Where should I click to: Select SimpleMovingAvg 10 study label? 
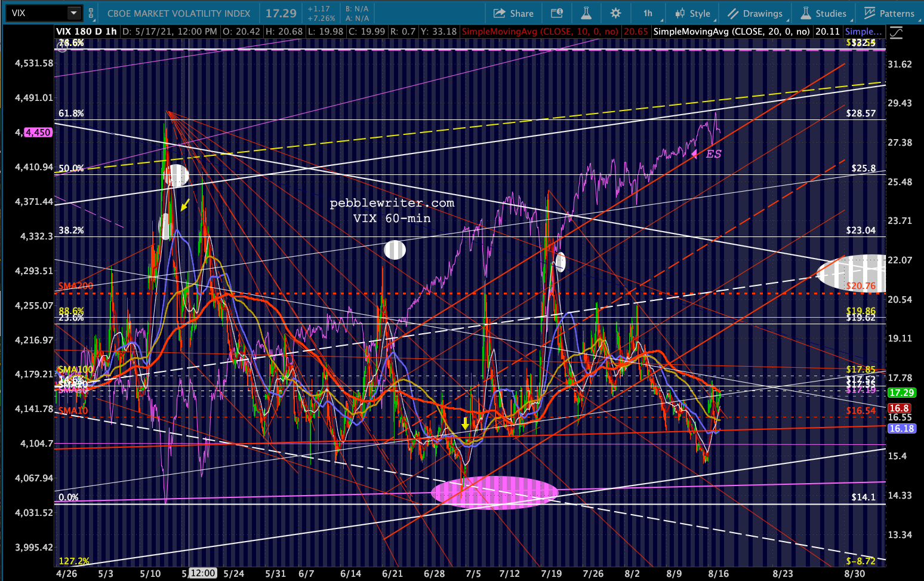pos(540,31)
